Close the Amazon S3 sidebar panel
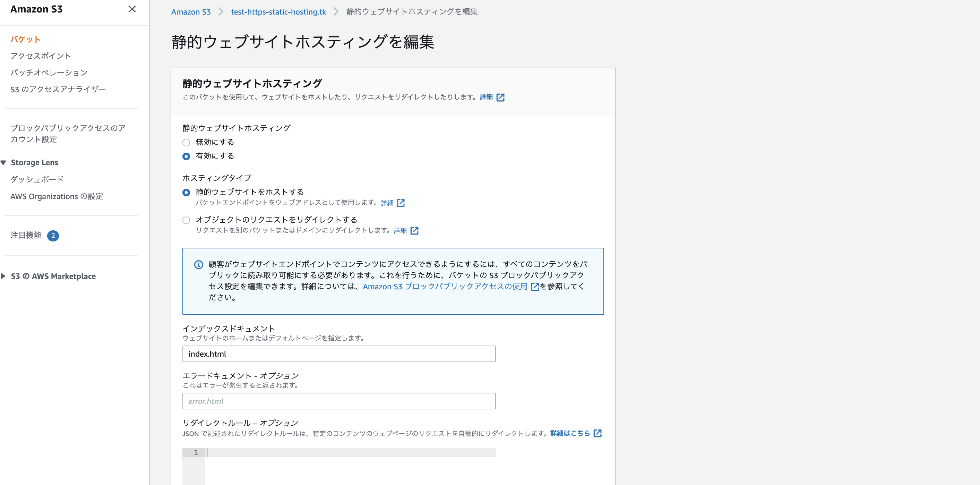980x485 pixels. tap(132, 9)
